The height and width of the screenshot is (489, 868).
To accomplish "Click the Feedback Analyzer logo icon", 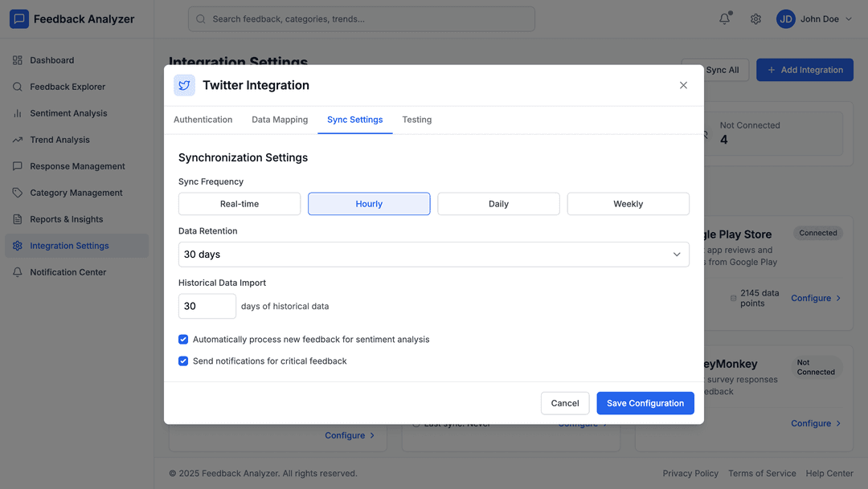I will [19, 19].
